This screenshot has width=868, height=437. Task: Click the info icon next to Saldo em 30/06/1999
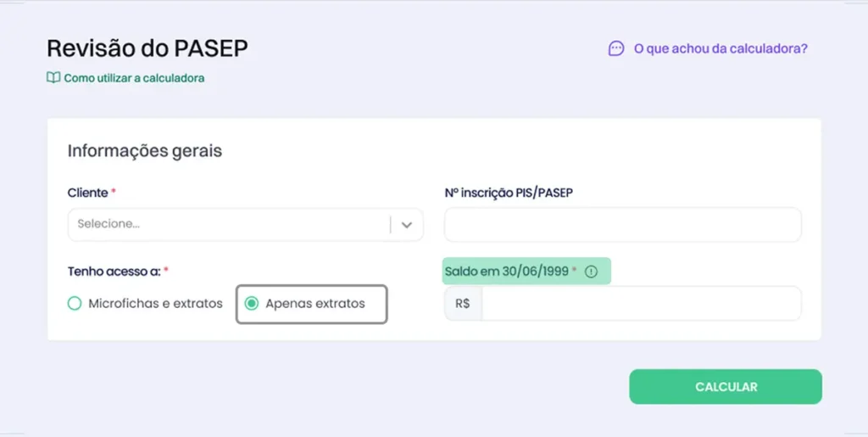(592, 272)
